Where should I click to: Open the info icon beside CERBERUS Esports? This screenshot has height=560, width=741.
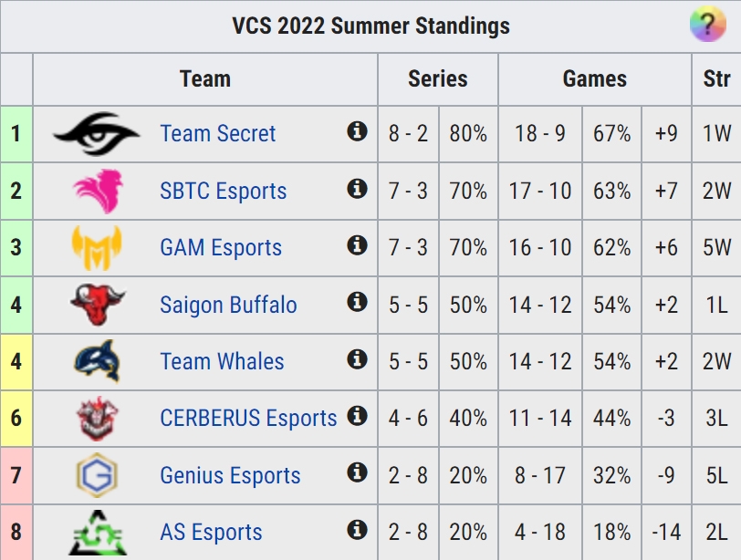[x=358, y=416]
